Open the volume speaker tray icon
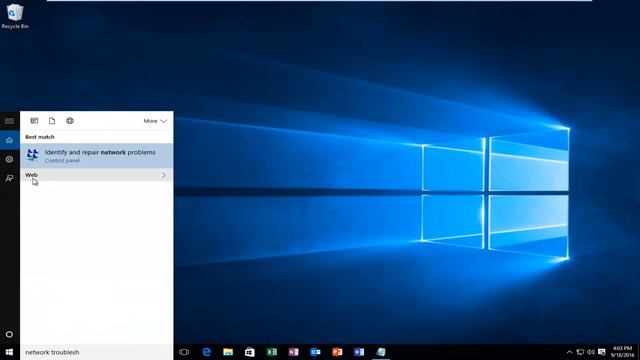This screenshot has height=360, width=640. (x=591, y=352)
